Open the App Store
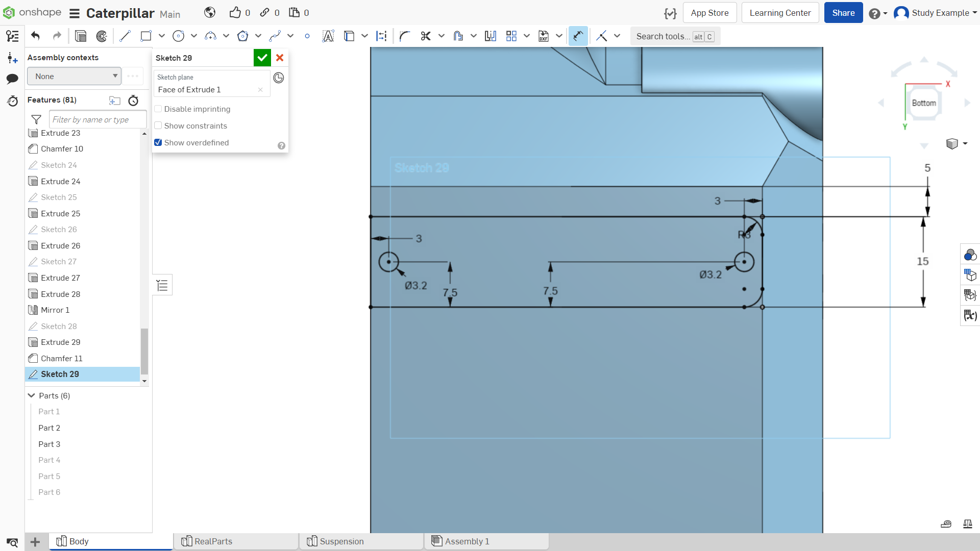The width and height of the screenshot is (980, 551). pos(709,13)
